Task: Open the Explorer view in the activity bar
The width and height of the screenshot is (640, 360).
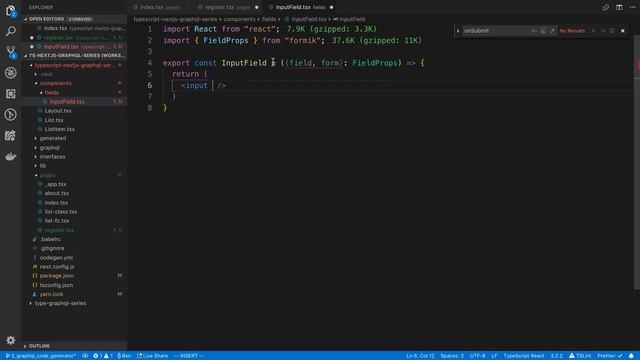Action: 11,11
